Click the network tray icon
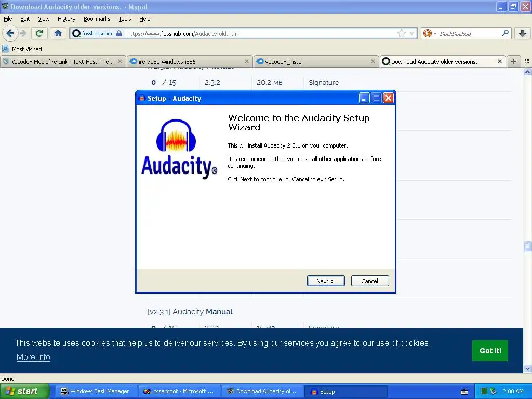This screenshot has height=399, width=532. (x=494, y=391)
